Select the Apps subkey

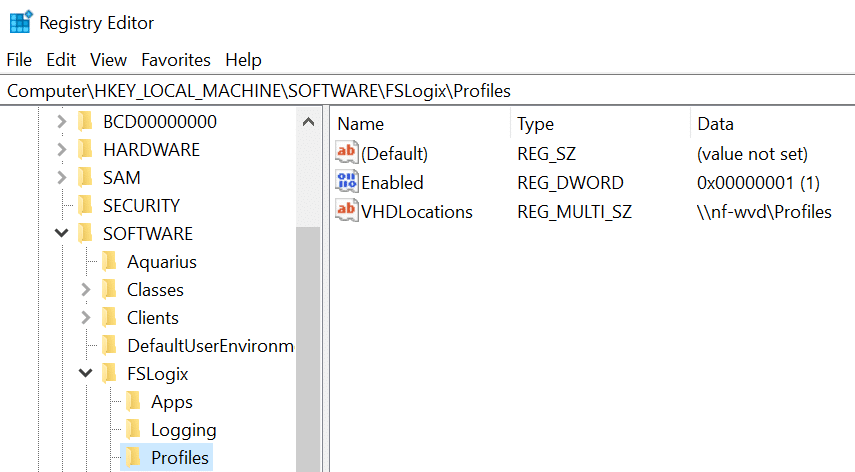172,402
